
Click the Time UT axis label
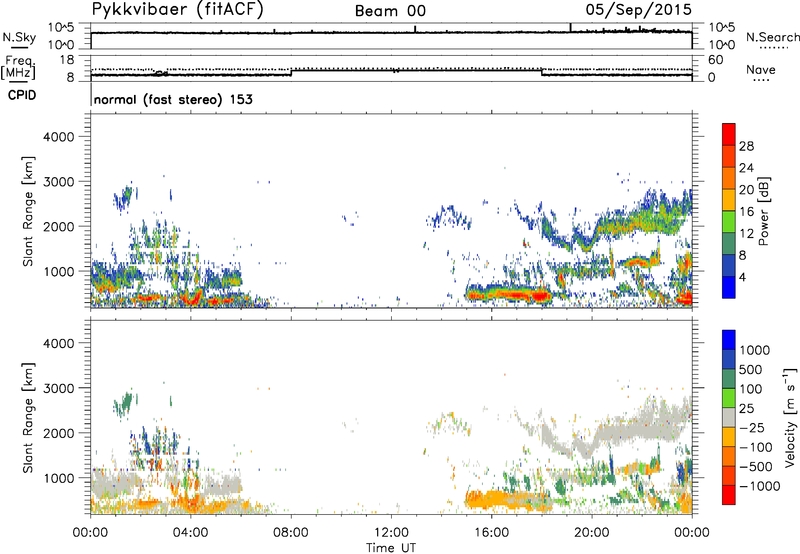click(391, 548)
